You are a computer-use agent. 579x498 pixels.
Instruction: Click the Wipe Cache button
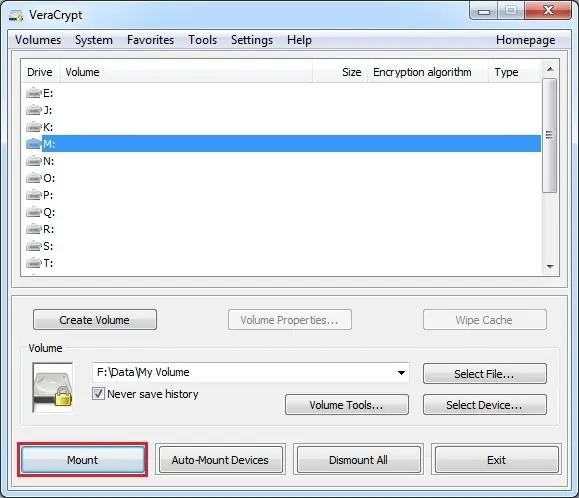[x=484, y=320]
